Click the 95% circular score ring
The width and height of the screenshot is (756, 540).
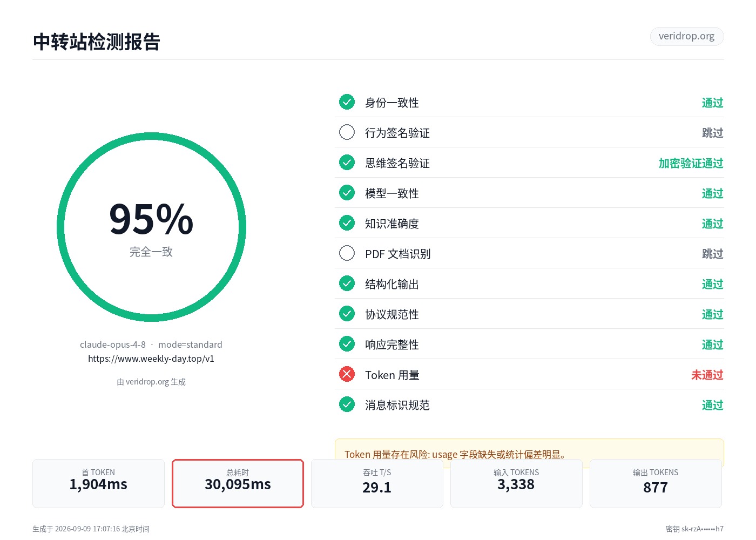pyautogui.click(x=151, y=227)
